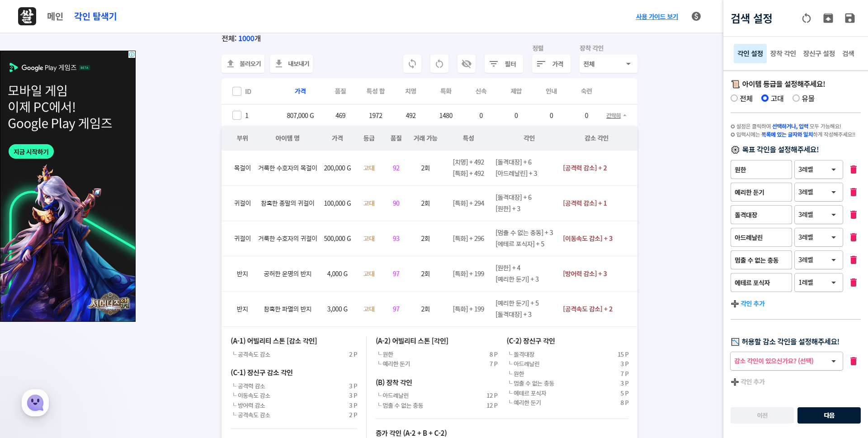This screenshot has height=438, width=868.
Task: Click the ad info icon
Action: [132, 54]
